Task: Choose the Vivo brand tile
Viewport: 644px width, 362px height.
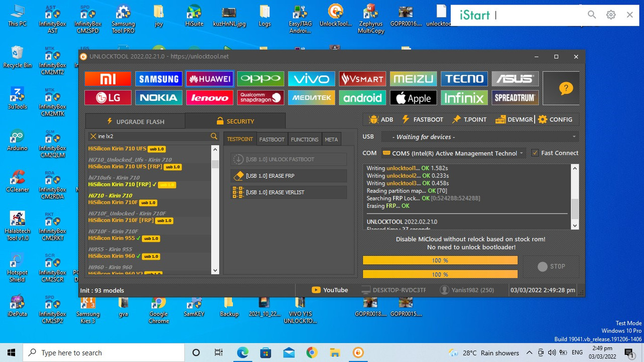Action: coord(311,78)
